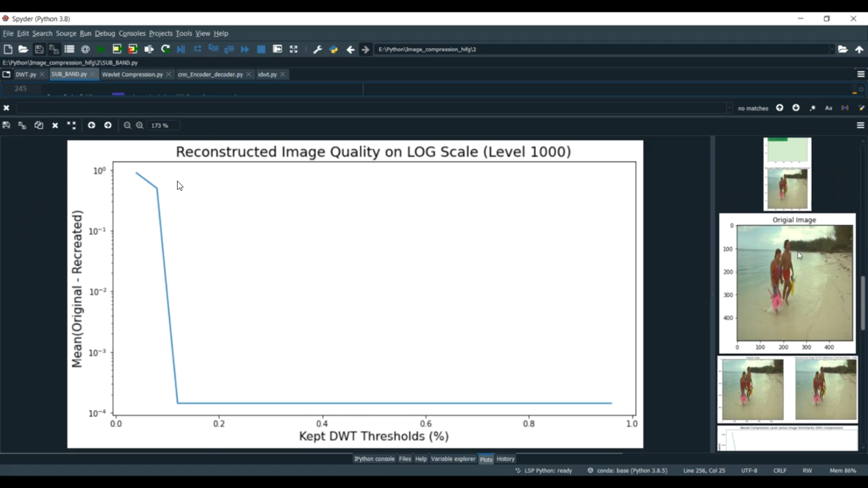
Task: Select the Origial Image plot thumbnail
Action: click(x=788, y=283)
